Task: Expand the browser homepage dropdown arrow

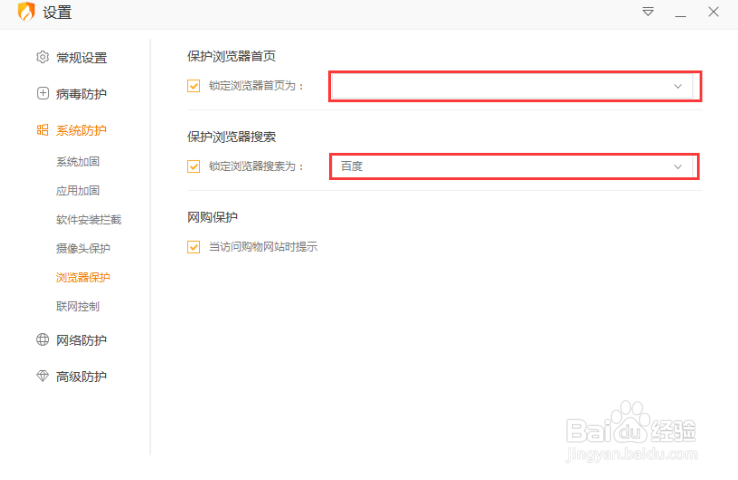Action: 678,86
